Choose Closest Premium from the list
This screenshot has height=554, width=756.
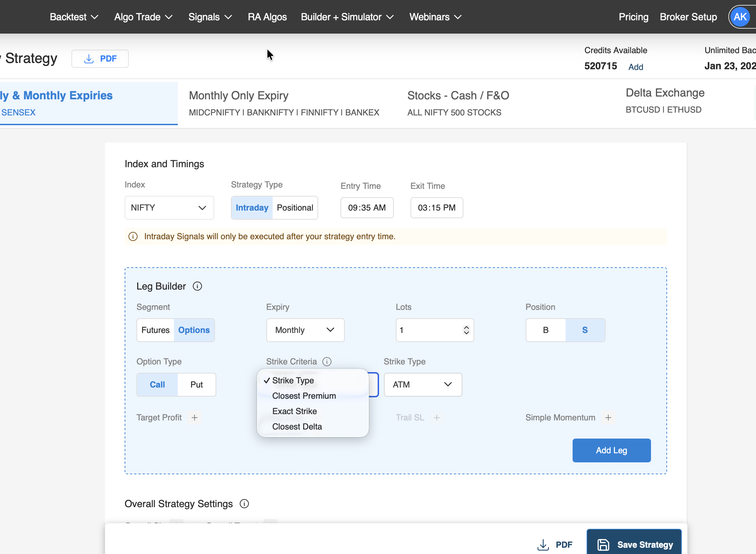click(304, 396)
